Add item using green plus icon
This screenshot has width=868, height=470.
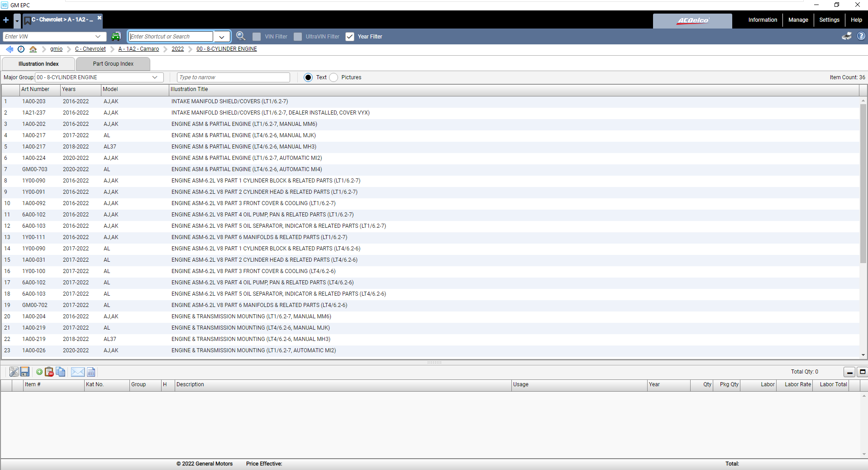click(39, 372)
